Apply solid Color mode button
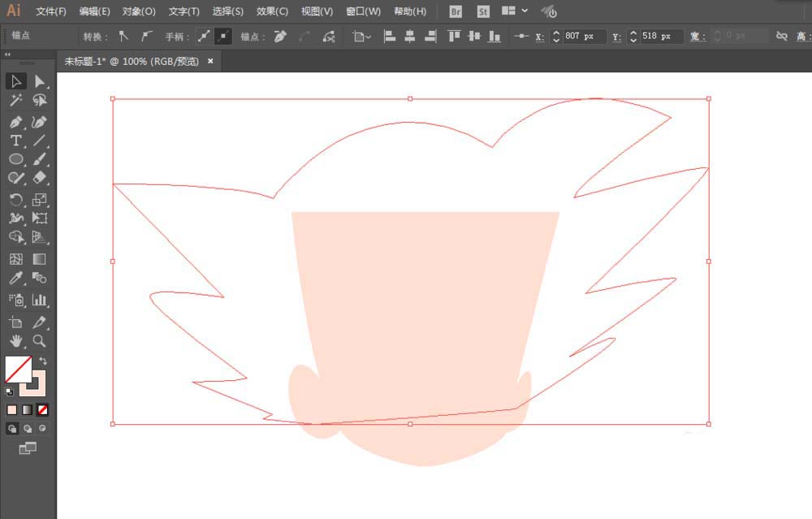 point(12,410)
